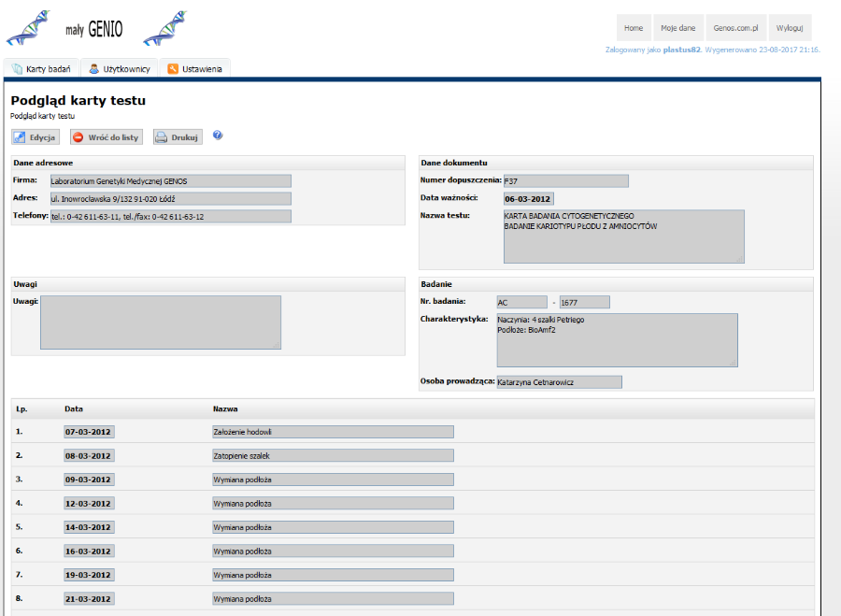The image size is (841, 616).
Task: Print the card with Drukuj button
Action: coord(177,137)
